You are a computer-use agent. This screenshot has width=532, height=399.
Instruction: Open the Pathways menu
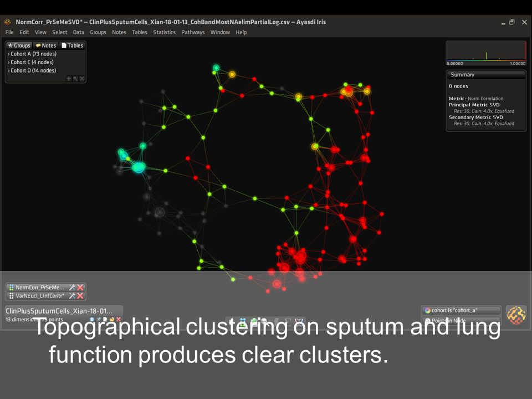coord(193,32)
